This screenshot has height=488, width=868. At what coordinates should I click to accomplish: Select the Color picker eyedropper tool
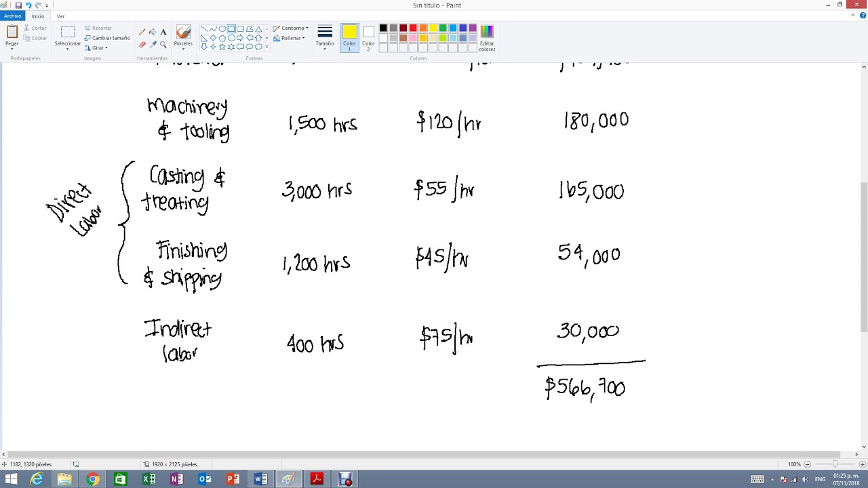[153, 44]
